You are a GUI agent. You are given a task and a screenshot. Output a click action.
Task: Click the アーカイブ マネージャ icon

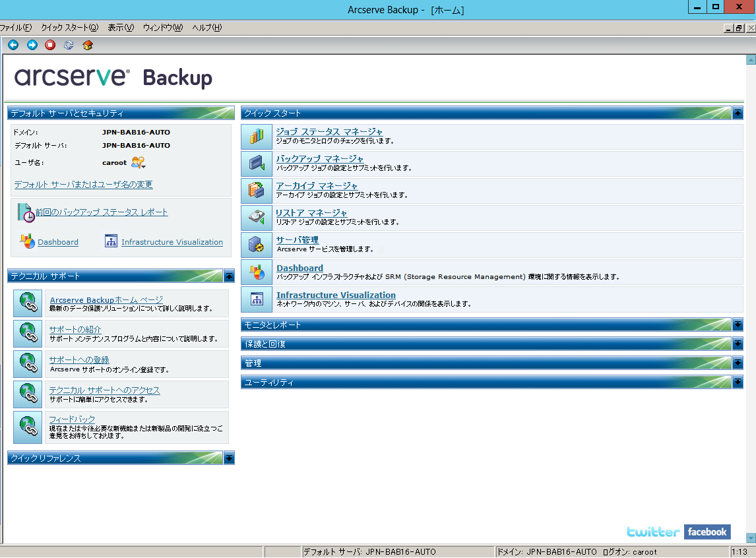[257, 191]
